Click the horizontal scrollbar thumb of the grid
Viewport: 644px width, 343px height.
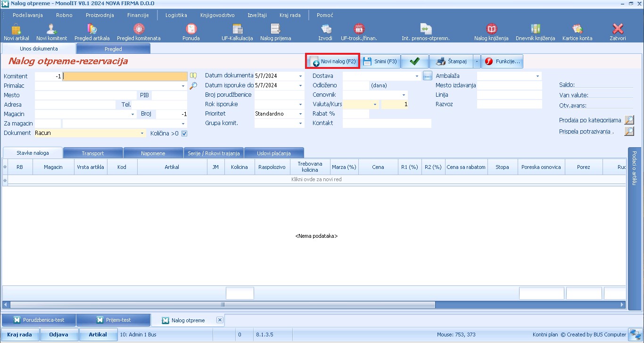click(223, 305)
